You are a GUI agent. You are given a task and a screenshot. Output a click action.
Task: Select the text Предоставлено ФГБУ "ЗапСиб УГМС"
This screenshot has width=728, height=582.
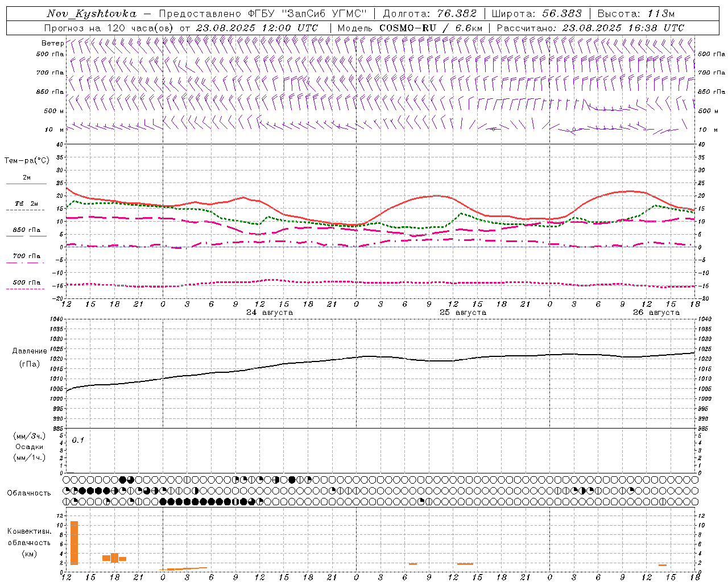click(263, 14)
